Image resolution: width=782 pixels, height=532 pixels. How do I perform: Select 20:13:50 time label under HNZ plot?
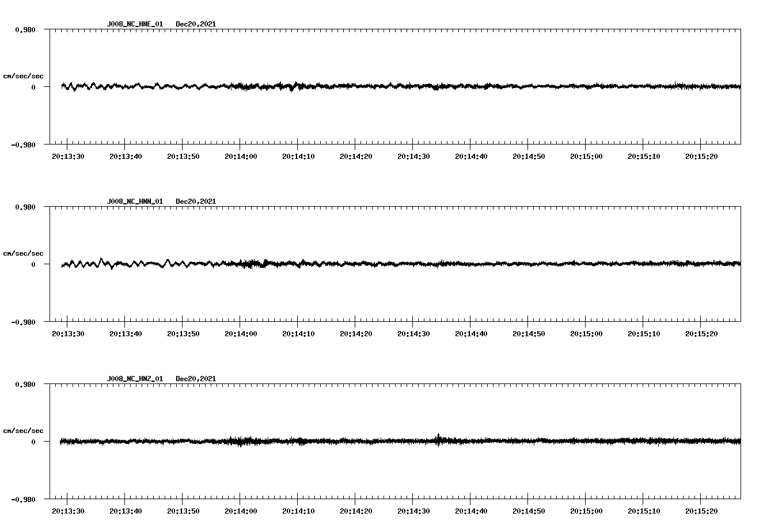pos(183,511)
